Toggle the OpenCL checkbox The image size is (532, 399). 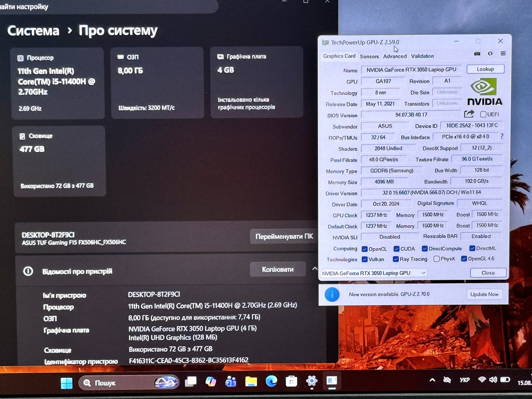click(365, 249)
